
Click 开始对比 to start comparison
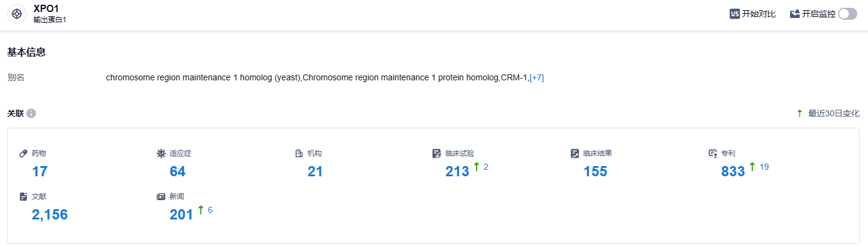tap(759, 14)
